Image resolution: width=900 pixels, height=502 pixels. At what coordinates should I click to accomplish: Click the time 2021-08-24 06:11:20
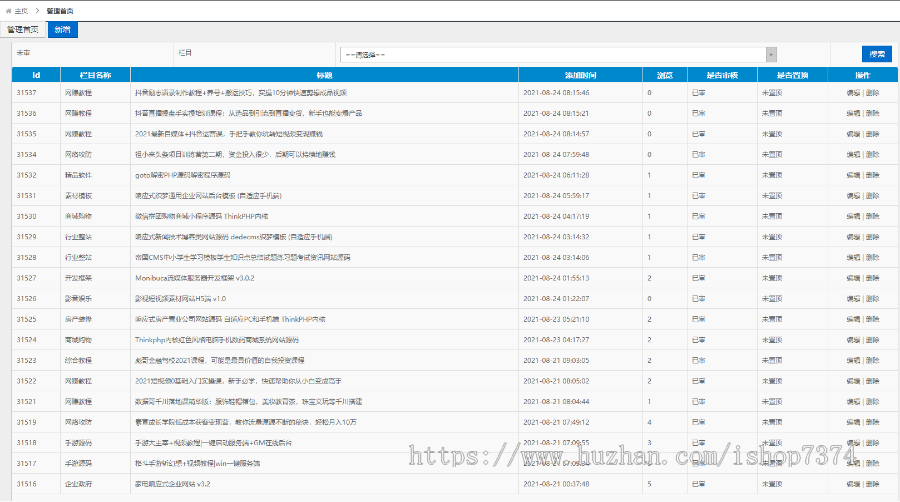click(556, 176)
